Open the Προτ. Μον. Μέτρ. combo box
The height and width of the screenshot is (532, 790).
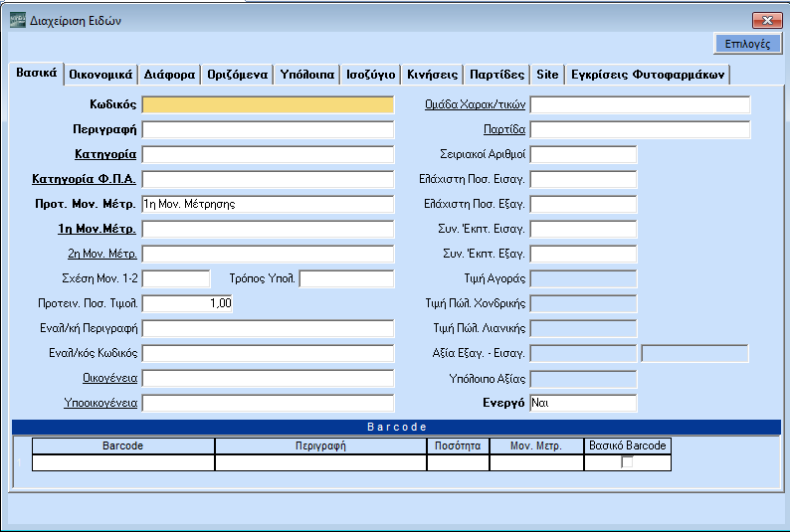[268, 204]
